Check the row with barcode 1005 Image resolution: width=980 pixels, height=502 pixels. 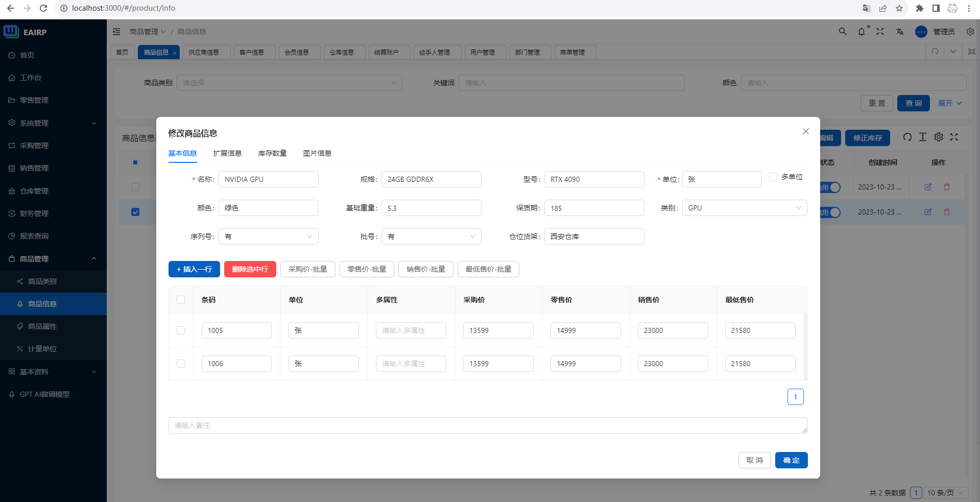[181, 330]
